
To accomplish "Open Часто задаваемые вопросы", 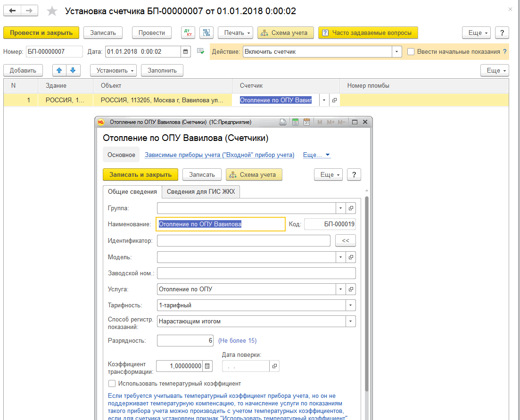I will click(x=368, y=33).
